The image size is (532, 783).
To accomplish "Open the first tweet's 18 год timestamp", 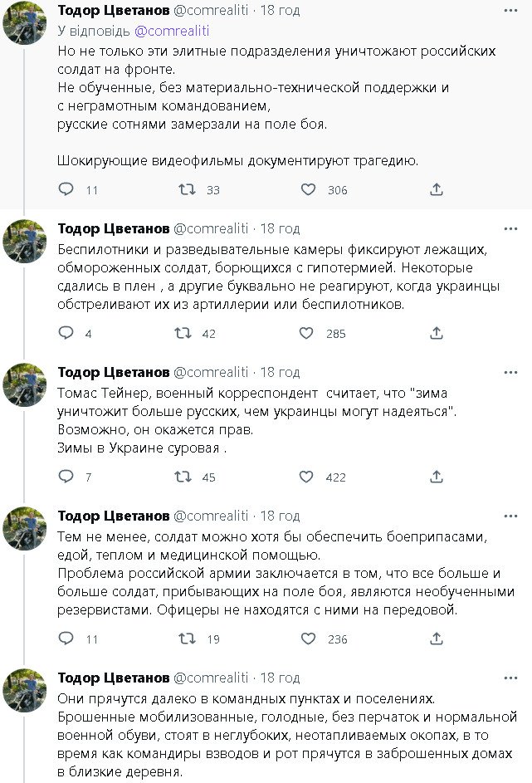I will (280, 10).
